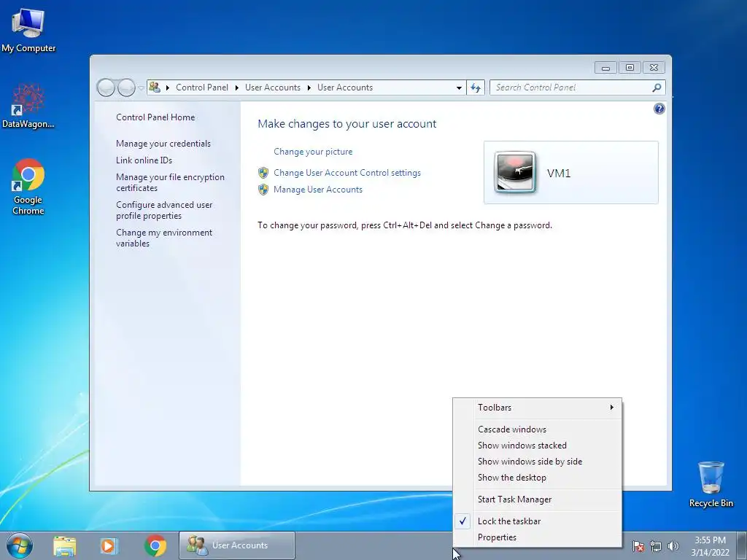Toggle Lock the taskbar option
747x560 pixels.
[x=538, y=521]
